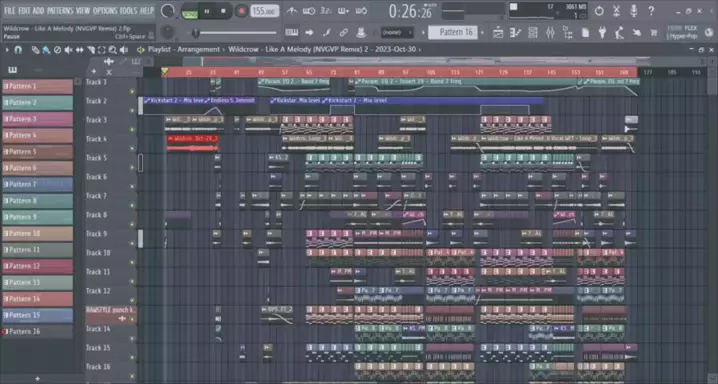This screenshot has height=384, width=718.
Task: Open the piano roll view icon
Action: [x=515, y=32]
